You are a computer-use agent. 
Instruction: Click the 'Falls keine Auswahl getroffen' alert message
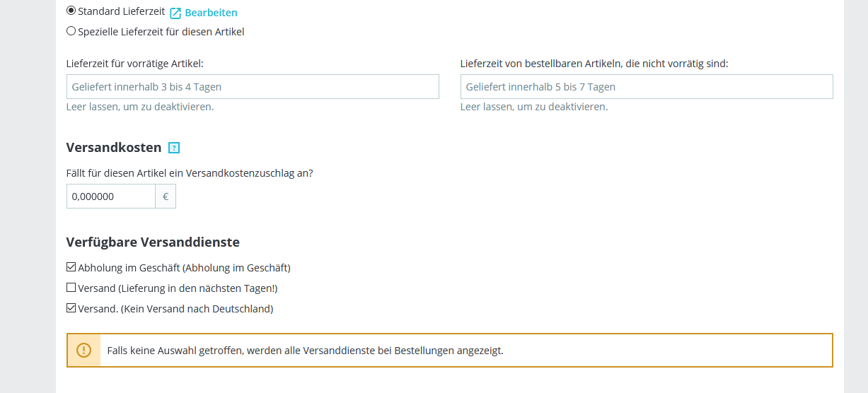click(x=305, y=351)
